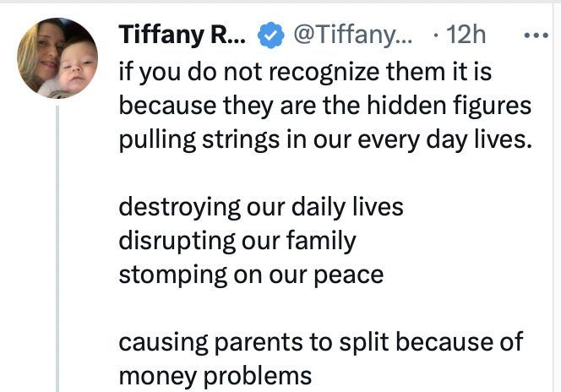Click the line 'causing parents to split because of'
The image size is (561, 392).
[320, 342]
